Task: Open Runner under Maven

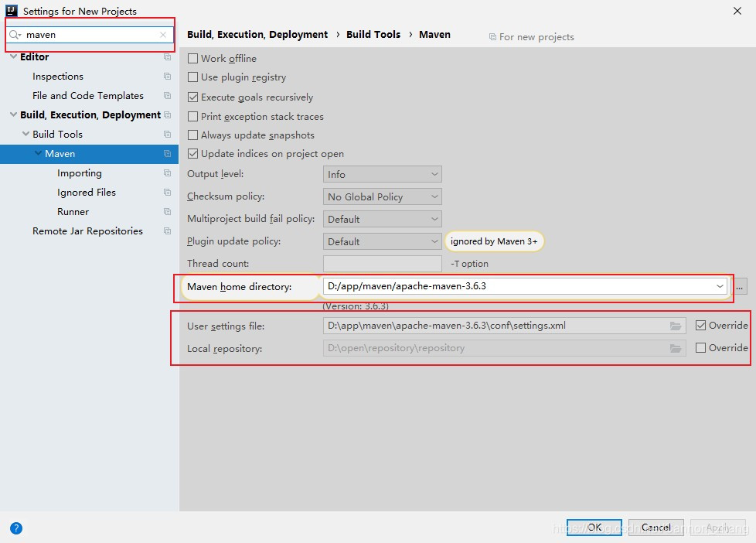Action: tap(73, 211)
